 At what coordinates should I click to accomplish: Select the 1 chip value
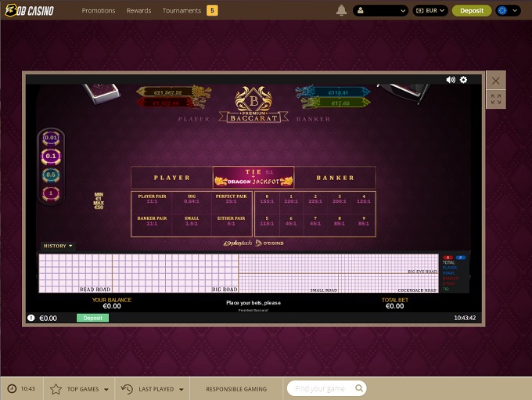[51, 193]
